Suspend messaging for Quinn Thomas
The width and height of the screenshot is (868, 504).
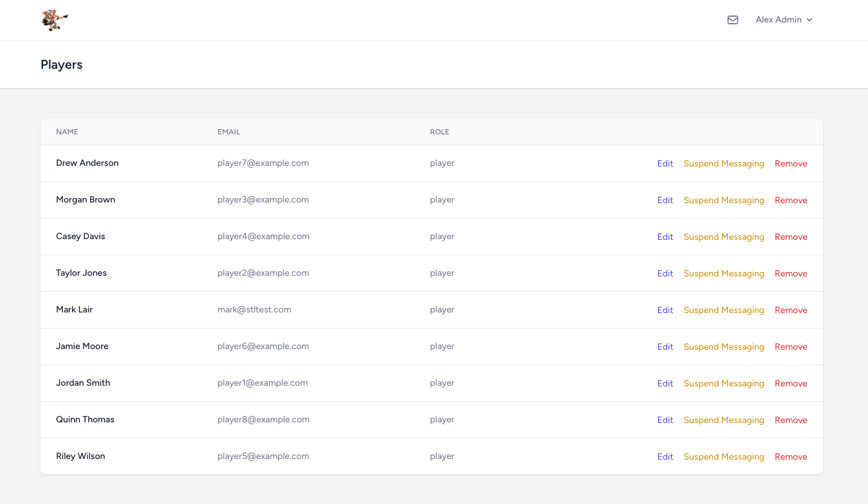coord(724,420)
